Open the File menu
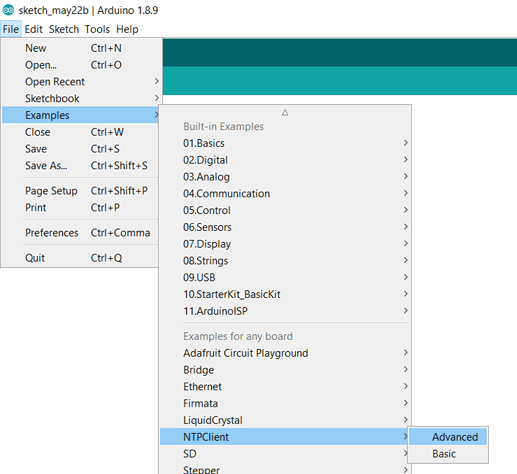Image resolution: width=517 pixels, height=474 pixels. click(x=11, y=29)
